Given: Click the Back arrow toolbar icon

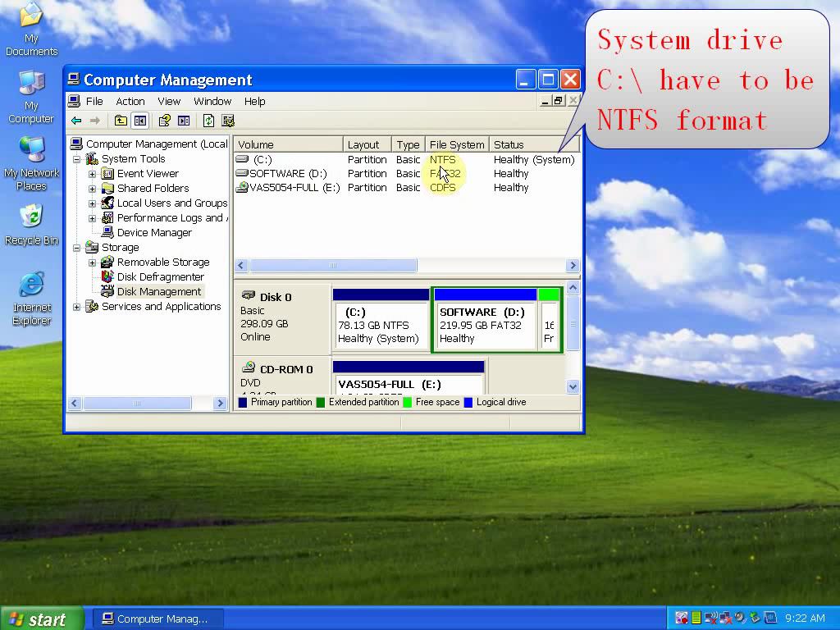Looking at the screenshot, I should point(76,121).
